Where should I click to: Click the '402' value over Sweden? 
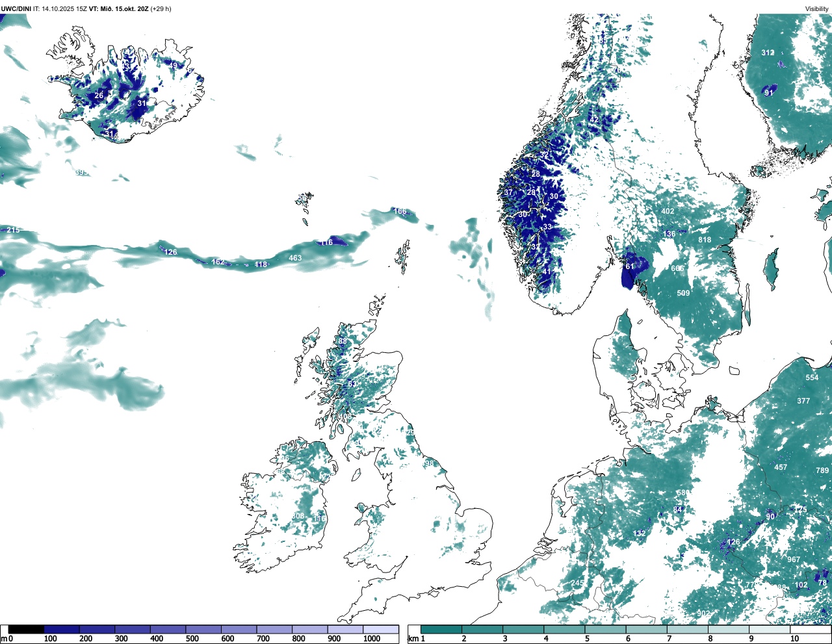[668, 211]
